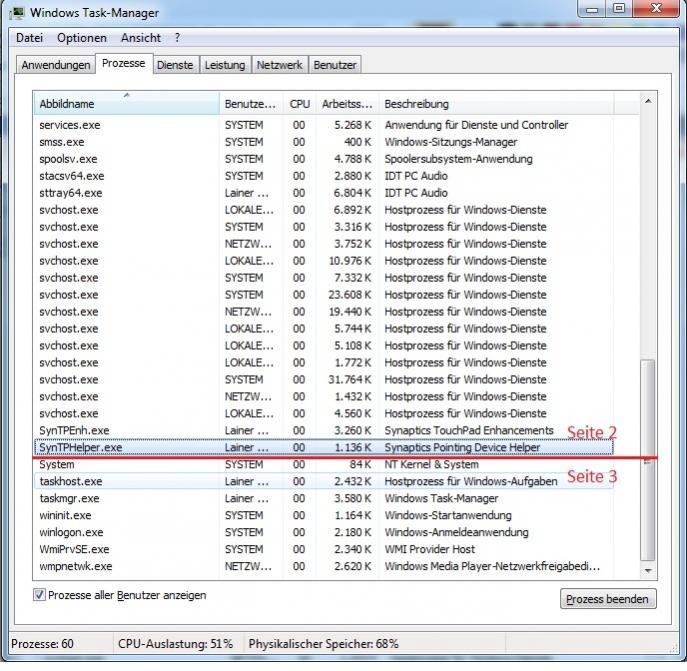Open the Datei menu
Viewport: 687px width, 671px height.
(x=29, y=38)
